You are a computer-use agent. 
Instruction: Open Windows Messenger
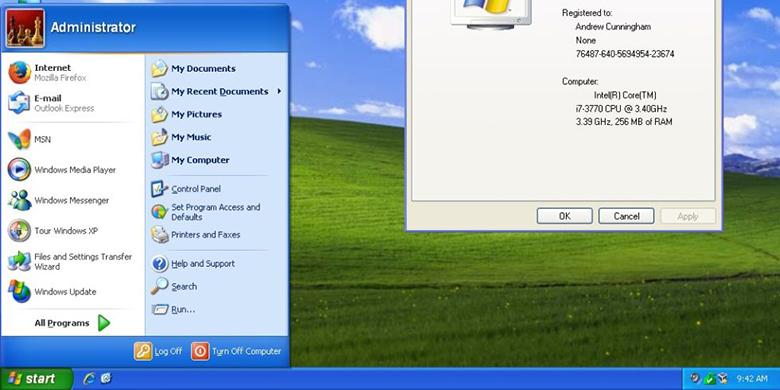coord(73,200)
